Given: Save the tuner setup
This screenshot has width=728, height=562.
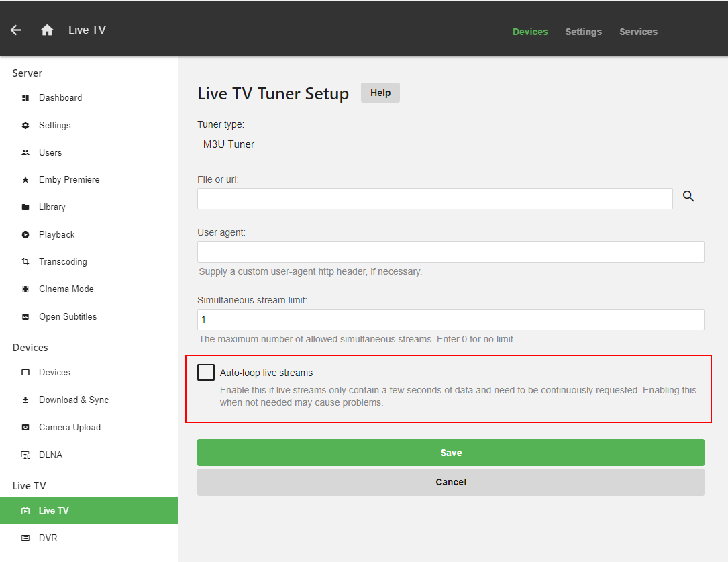Looking at the screenshot, I should pyautogui.click(x=450, y=453).
